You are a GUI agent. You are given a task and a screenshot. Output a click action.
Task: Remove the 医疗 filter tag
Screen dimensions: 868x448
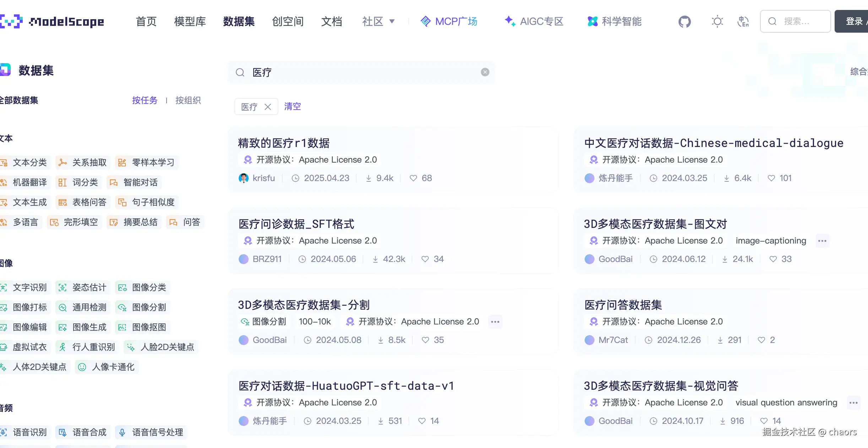click(268, 107)
